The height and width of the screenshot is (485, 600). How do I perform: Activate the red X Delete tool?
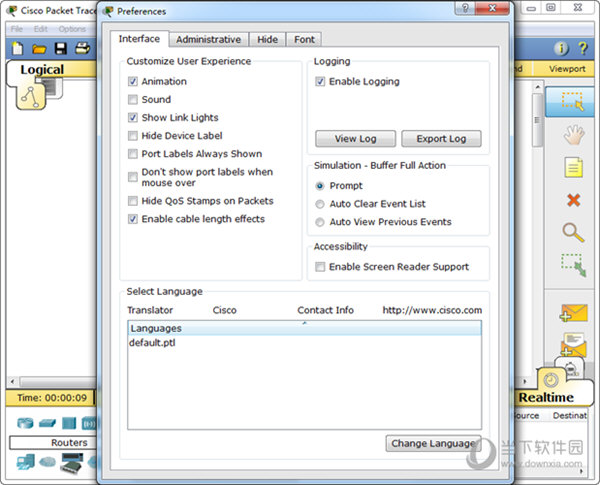pyautogui.click(x=574, y=200)
